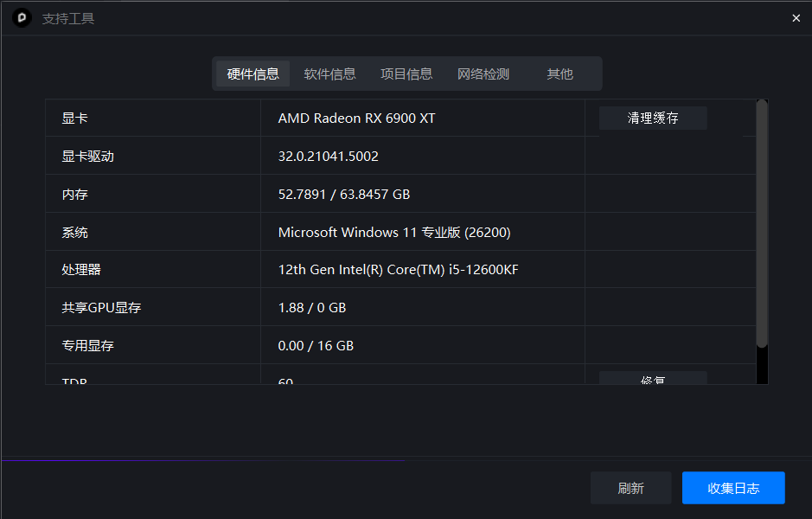Screen dimensions: 812x519
Task: Select the 12th Gen Intel Core i5-12600KF text
Action: click(x=398, y=270)
